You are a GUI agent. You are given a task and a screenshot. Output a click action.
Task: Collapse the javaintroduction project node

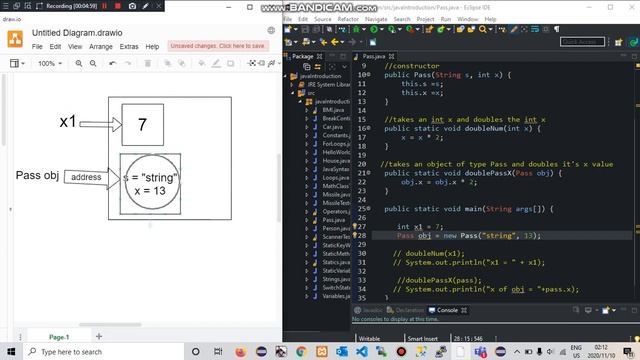pos(285,76)
